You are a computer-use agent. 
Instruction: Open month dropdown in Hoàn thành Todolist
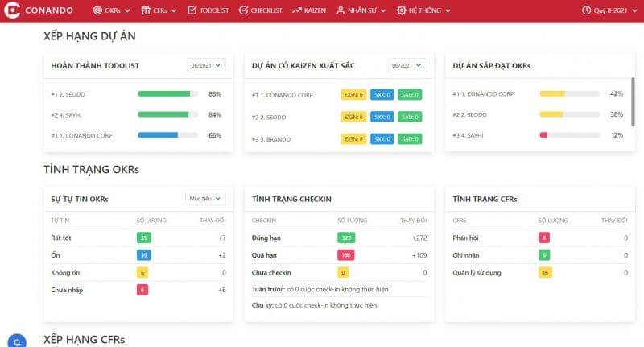tap(206, 65)
